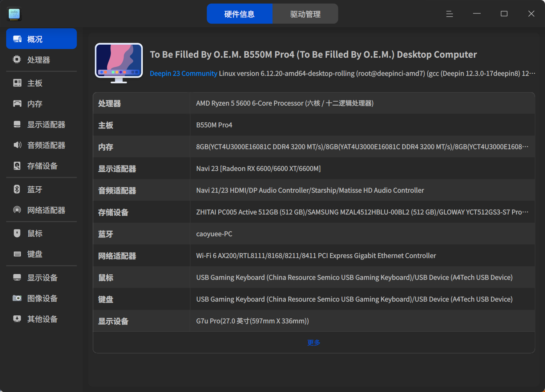Click the Wi-Fi 6 AX200 network adapter value

[316, 256]
